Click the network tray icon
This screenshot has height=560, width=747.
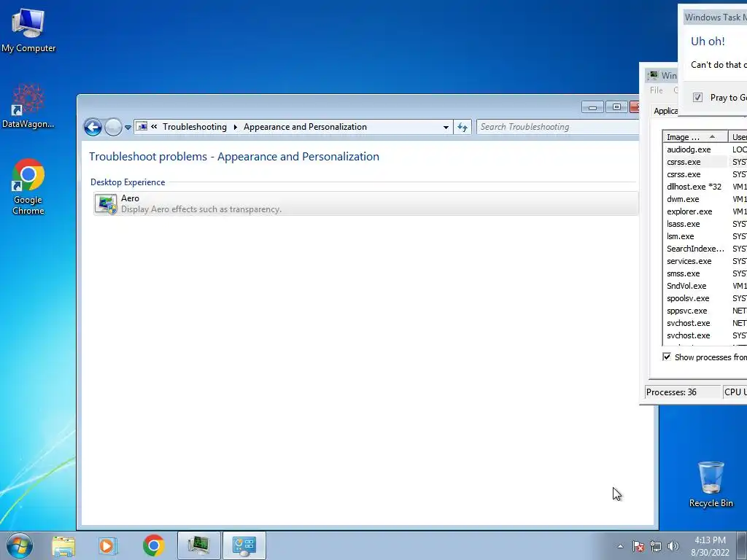pos(656,546)
